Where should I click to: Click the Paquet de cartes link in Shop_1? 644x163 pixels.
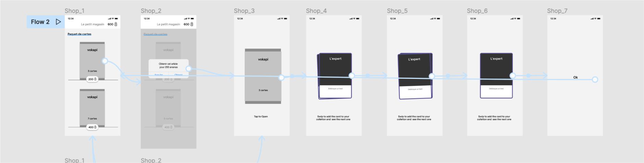click(x=80, y=34)
